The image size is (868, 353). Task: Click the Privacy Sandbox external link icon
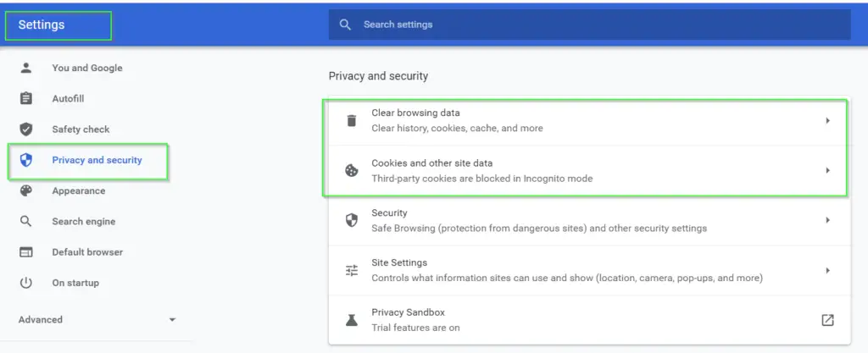point(827,320)
